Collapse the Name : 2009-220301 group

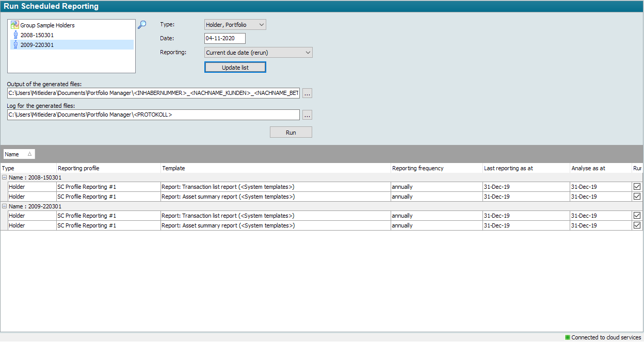5,206
